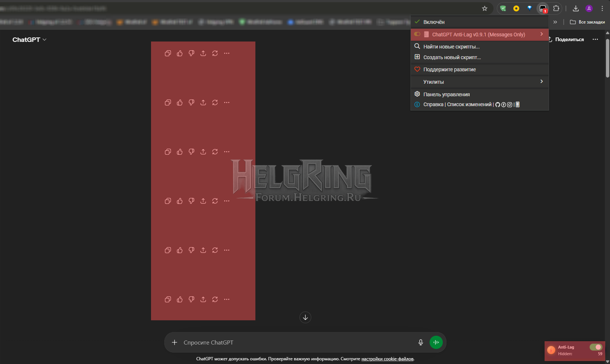Image resolution: width=610 pixels, height=364 pixels.
Task: Open the Facebook icon in Tampermonkey popup
Action: click(x=504, y=105)
